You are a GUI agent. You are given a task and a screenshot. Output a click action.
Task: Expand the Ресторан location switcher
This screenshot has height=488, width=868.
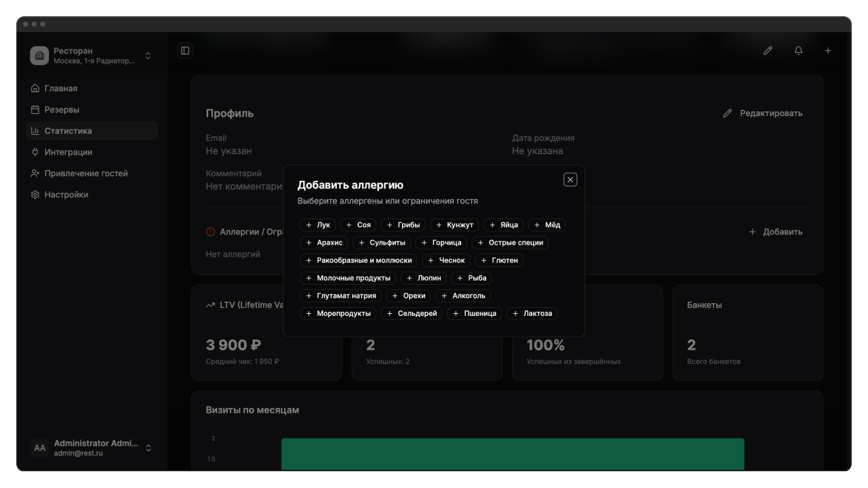148,56
